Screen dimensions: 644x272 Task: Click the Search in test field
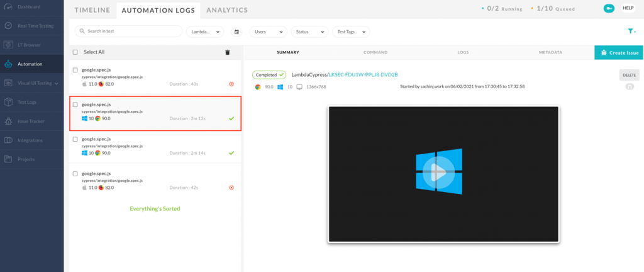click(x=129, y=31)
